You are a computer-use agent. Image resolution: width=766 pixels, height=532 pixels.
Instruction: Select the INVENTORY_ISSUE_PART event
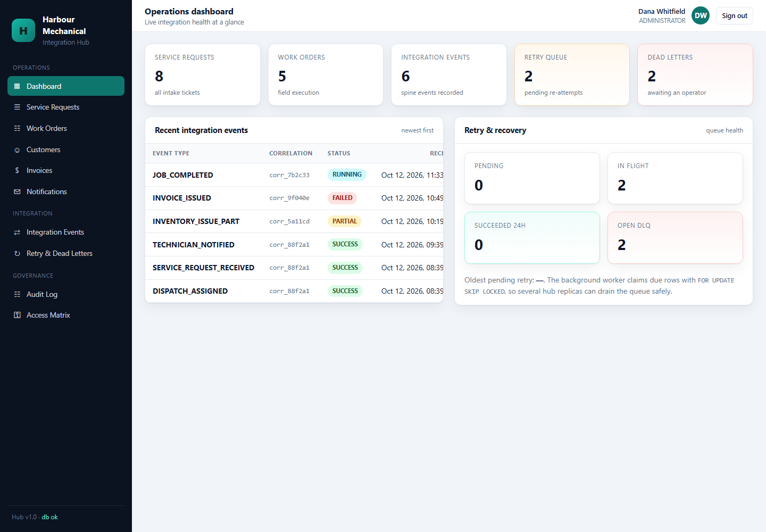coord(294,221)
